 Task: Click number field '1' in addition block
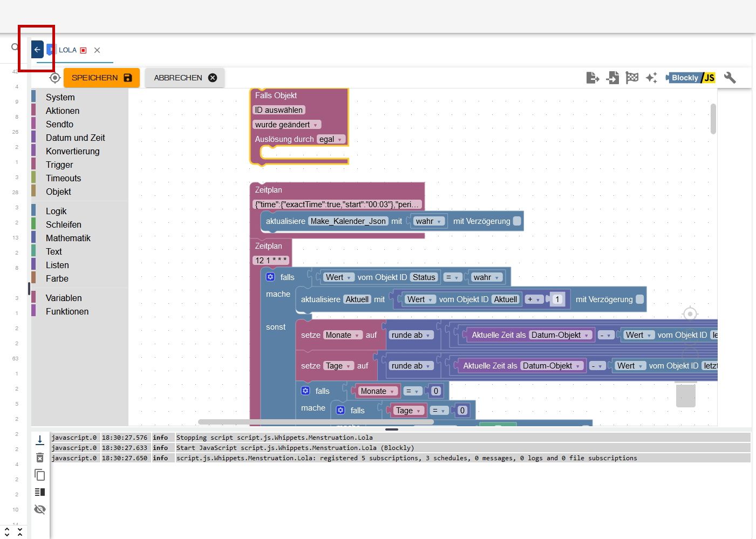(x=557, y=299)
